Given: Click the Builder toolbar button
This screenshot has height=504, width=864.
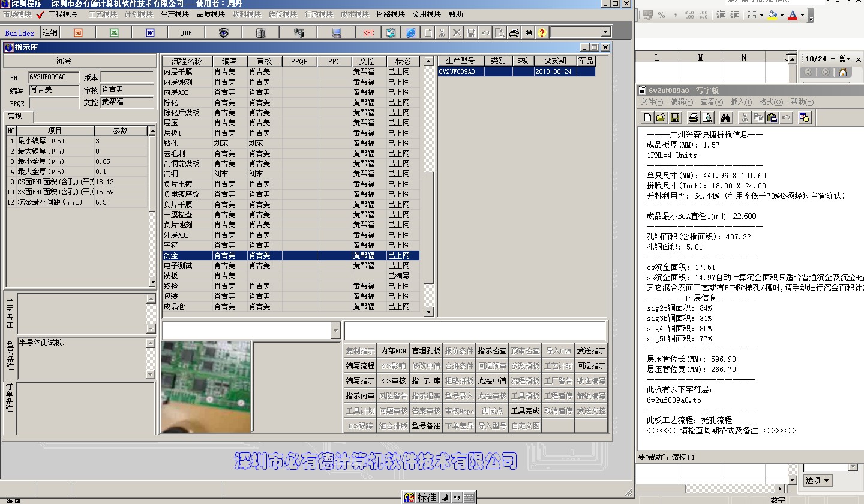Looking at the screenshot, I should [x=20, y=33].
